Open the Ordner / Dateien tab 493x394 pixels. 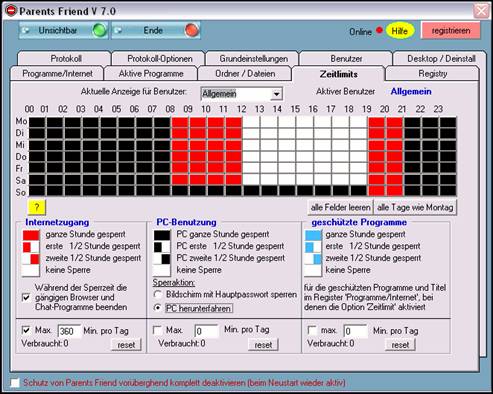click(245, 74)
